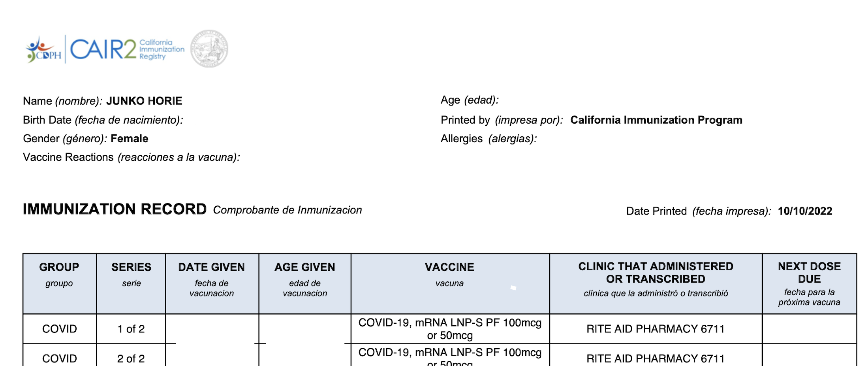Screen dimensions: 868x366
Task: Click first row RITE AID PHARMACY 6711
Action: coord(656,329)
